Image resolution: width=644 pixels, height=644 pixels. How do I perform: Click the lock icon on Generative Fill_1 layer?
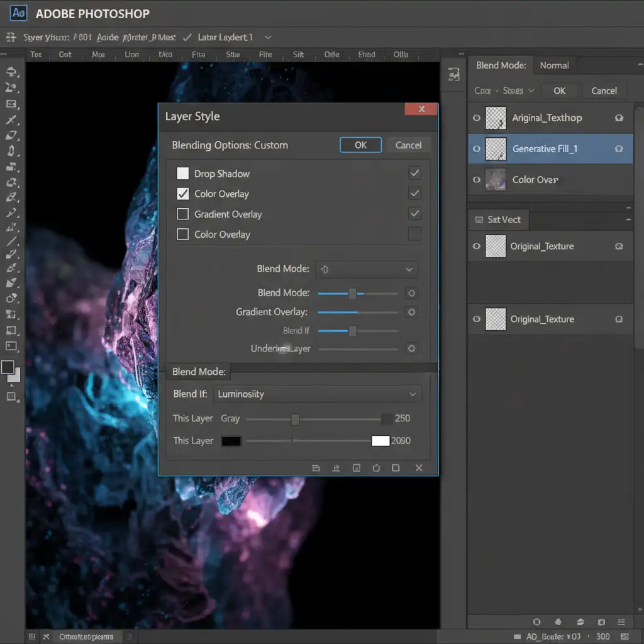(619, 149)
